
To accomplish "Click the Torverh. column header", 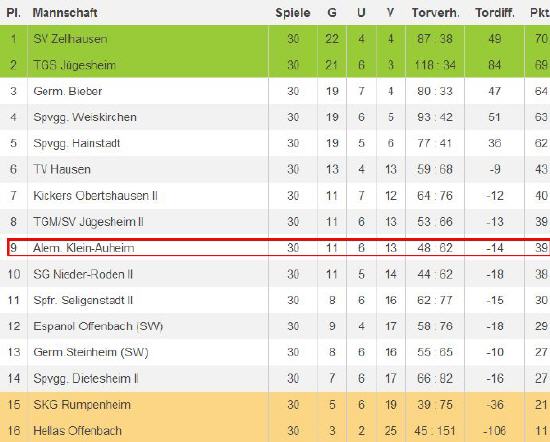I will coord(435,13).
